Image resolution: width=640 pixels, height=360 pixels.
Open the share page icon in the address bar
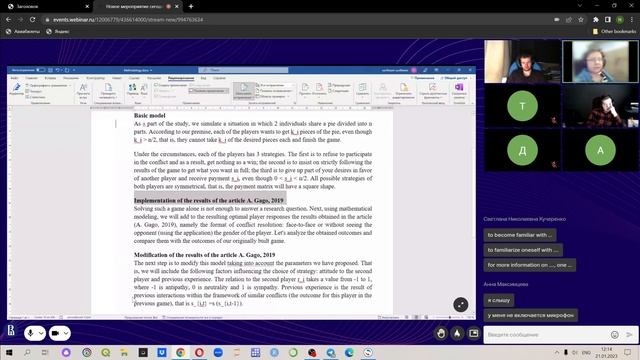[x=569, y=20]
